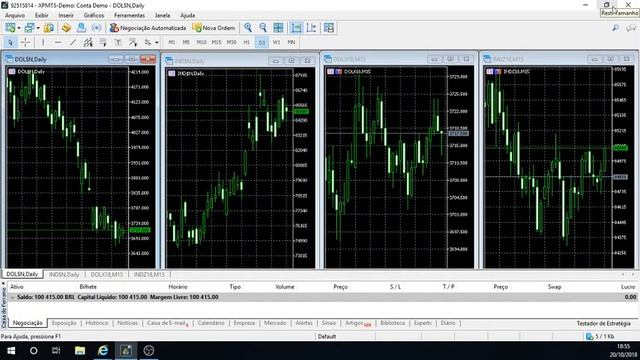This screenshot has height=360, width=640.
Task: Open the New Chart toolbar icon
Action: (x=10, y=28)
